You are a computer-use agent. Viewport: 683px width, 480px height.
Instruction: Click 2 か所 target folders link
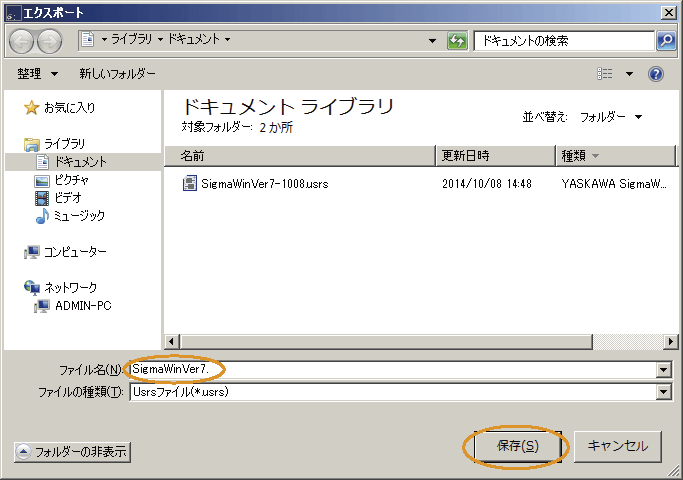(x=276, y=128)
